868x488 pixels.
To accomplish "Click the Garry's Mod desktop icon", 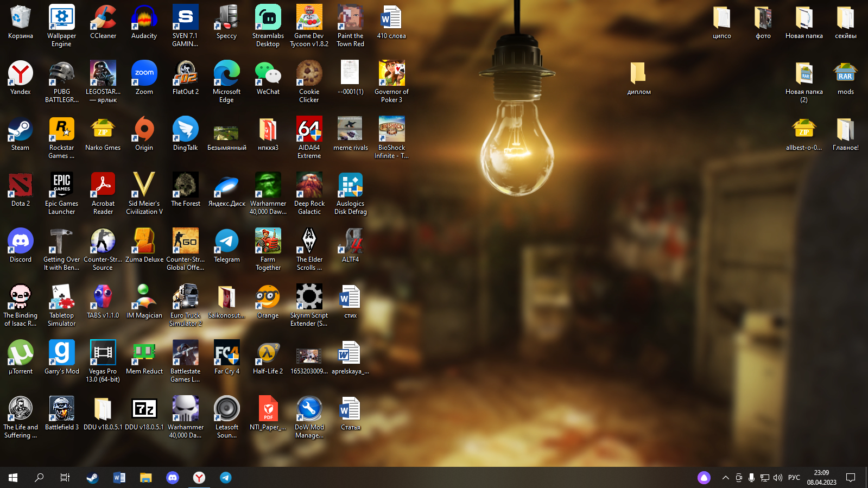I will click(x=62, y=357).
